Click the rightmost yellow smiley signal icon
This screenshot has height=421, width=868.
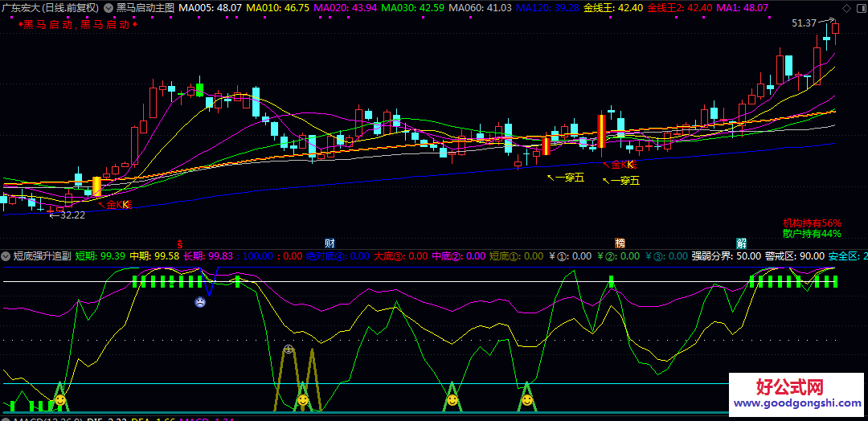tap(526, 399)
